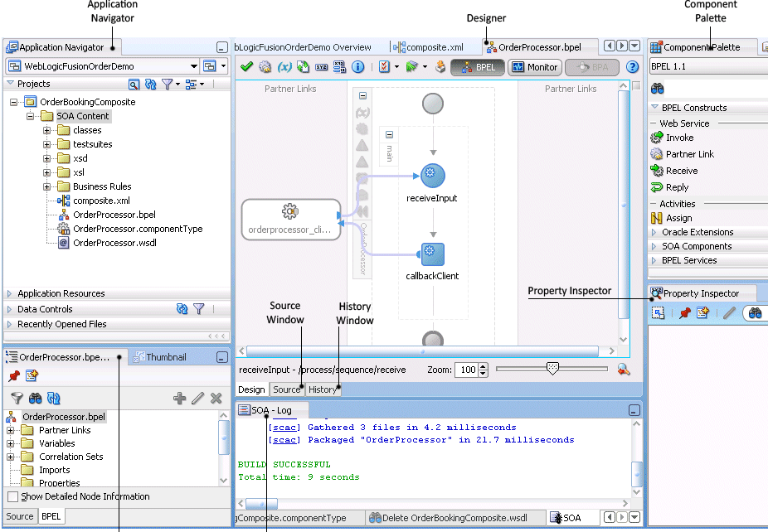The width and height of the screenshot is (768, 532).
Task: Open the Source tab of the designer
Action: (x=286, y=389)
